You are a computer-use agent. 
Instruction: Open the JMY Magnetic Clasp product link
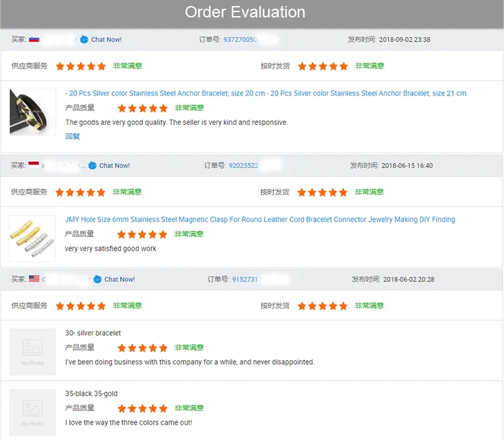(x=259, y=220)
